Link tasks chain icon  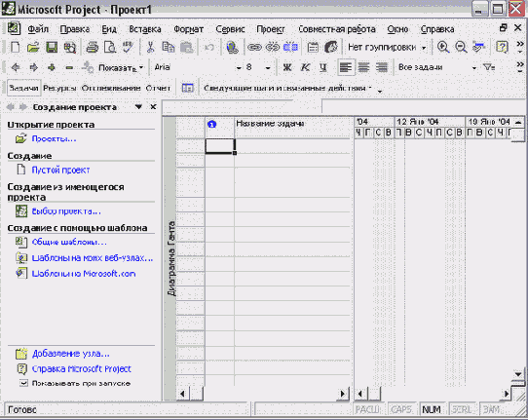pyautogui.click(x=254, y=47)
